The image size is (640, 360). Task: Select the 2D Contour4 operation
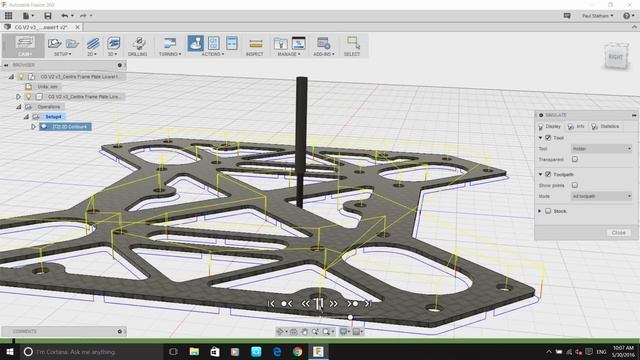(65, 127)
